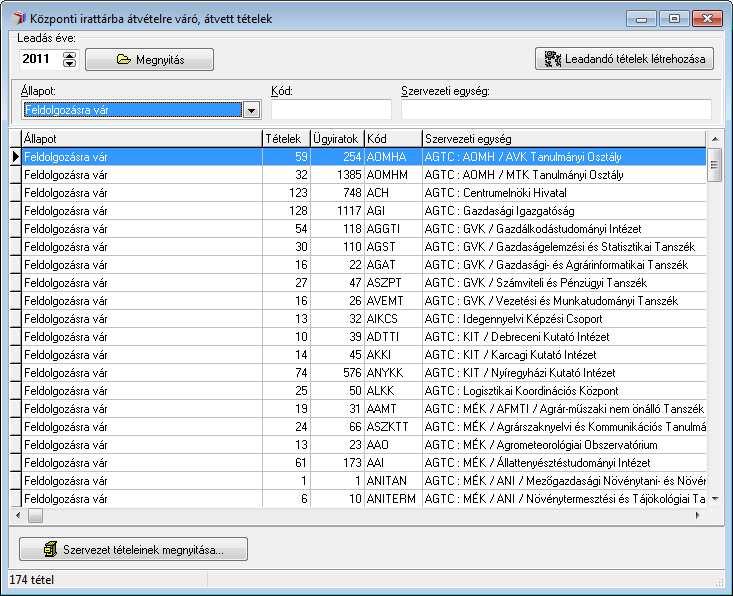Select the AAO code cell
The image size is (733, 596).
point(393,445)
